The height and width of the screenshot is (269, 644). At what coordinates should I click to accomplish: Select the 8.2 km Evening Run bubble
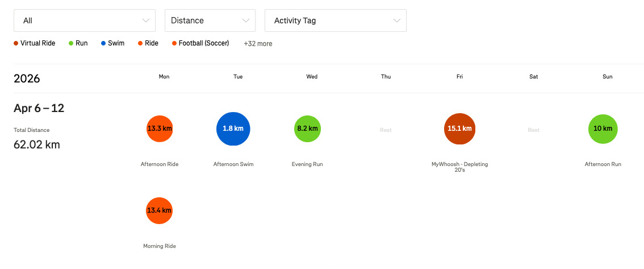(x=307, y=129)
